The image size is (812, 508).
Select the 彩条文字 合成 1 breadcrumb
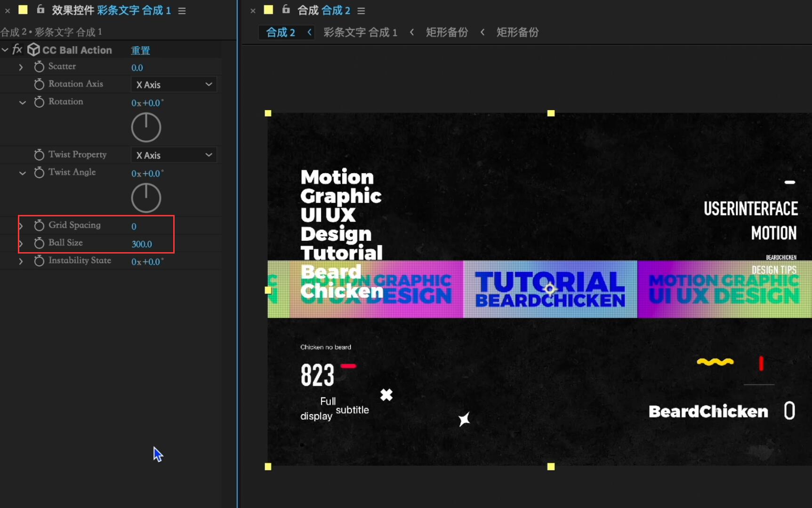coord(361,32)
